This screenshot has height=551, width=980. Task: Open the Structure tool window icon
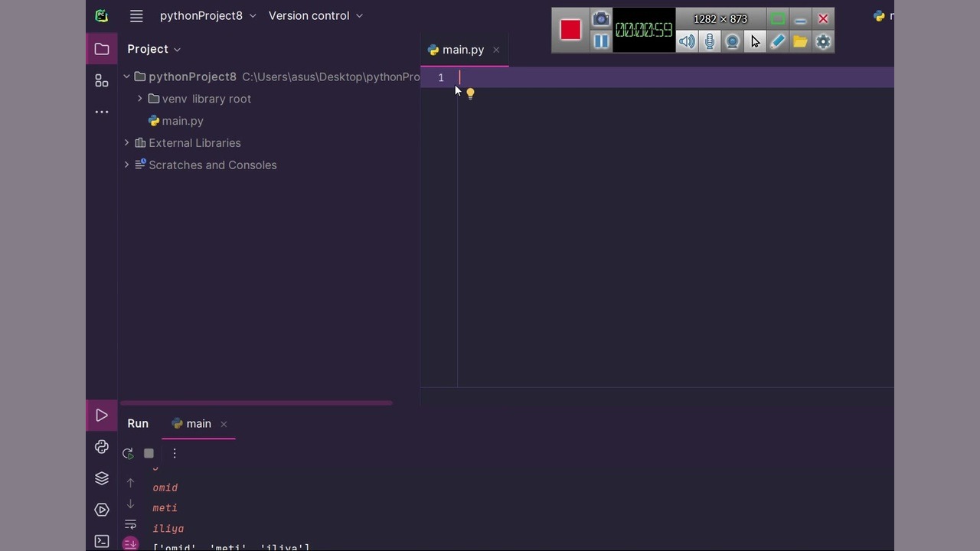point(102,80)
